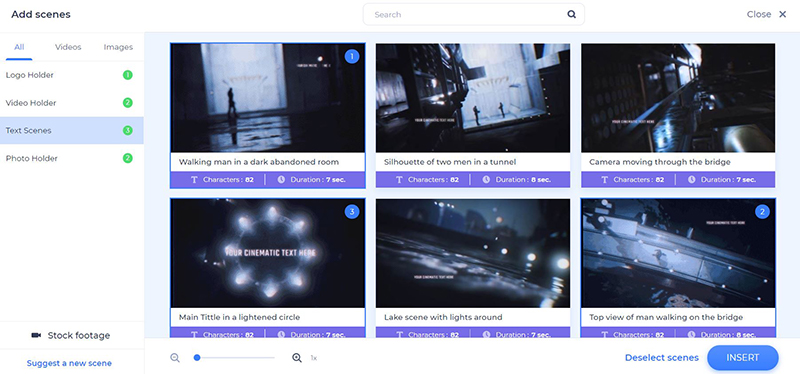Click the zoom slider handle
This screenshot has height=374, width=800.
click(197, 358)
